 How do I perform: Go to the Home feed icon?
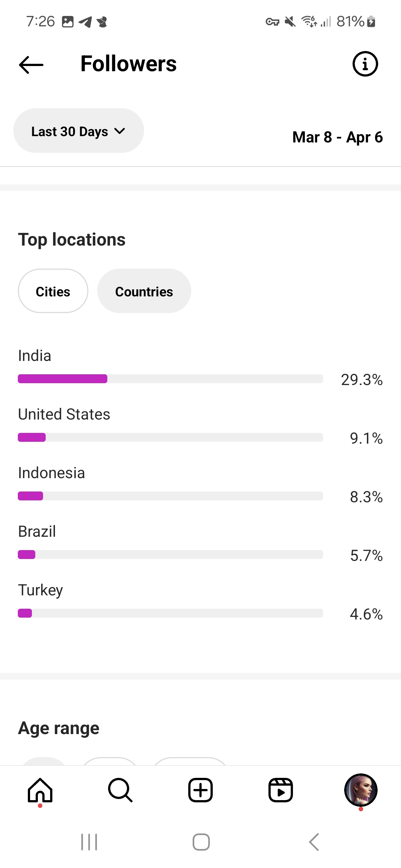pyautogui.click(x=40, y=790)
